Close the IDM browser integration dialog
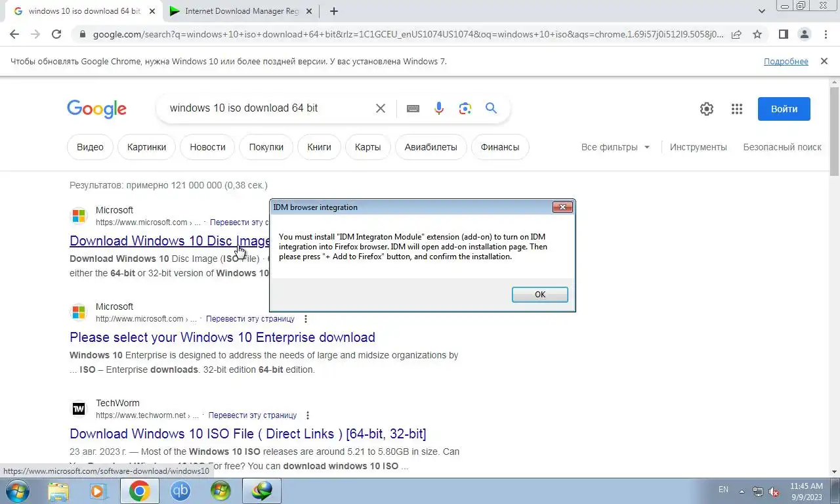840x504 pixels. [x=562, y=207]
